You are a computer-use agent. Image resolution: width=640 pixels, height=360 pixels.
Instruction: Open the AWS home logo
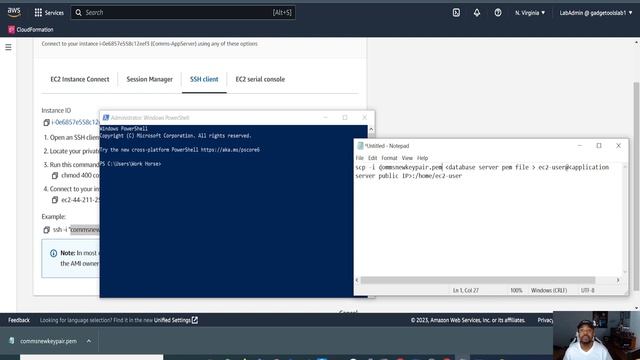coord(14,12)
